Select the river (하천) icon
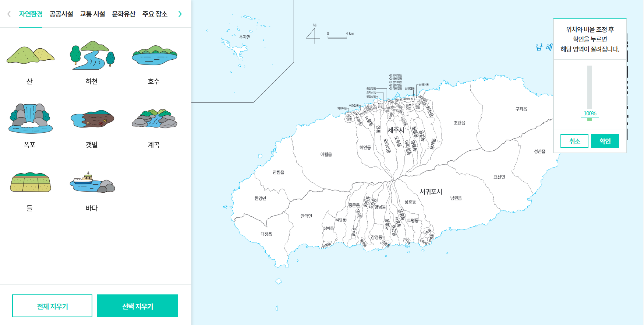Image resolution: width=644 pixels, height=325 pixels. (92, 56)
